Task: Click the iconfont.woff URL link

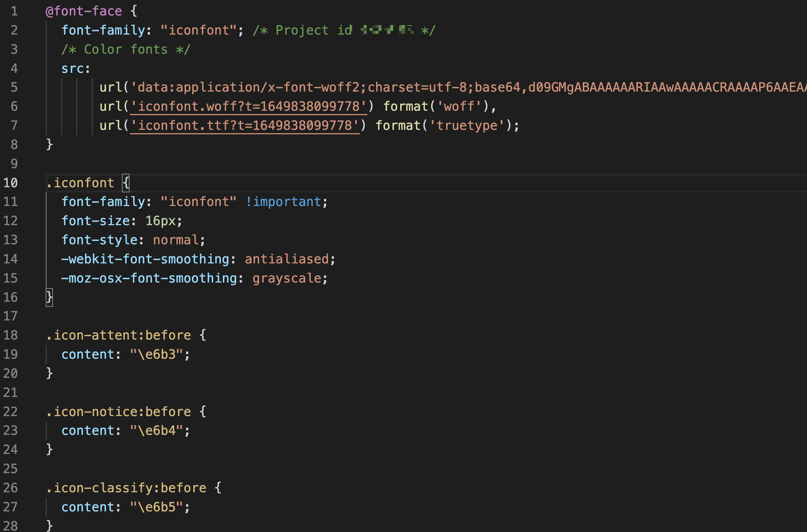Action: point(249,107)
